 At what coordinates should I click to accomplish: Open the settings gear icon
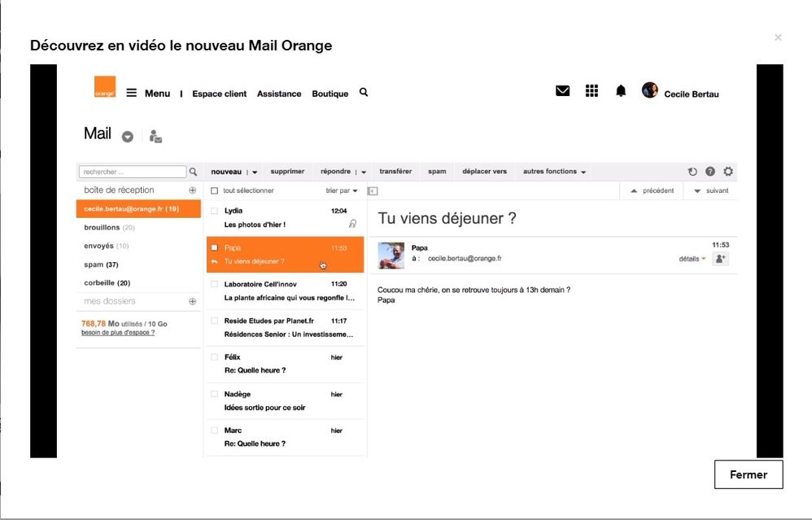[728, 172]
